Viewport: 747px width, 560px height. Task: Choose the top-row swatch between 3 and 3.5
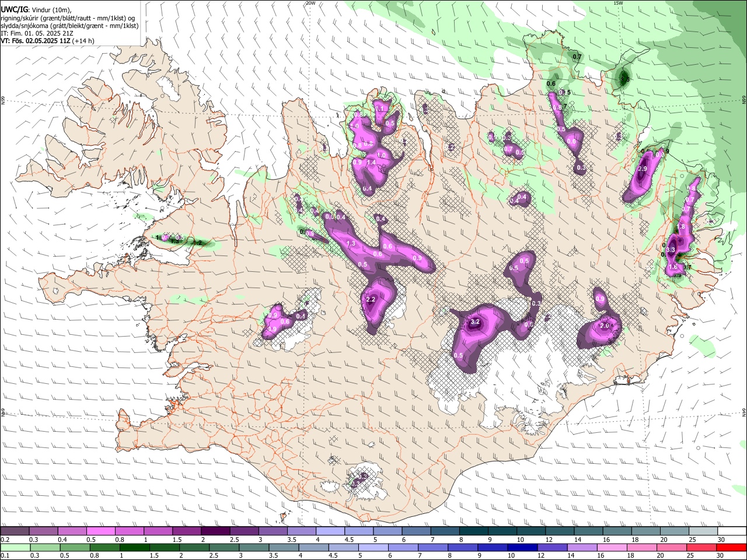[273, 531]
